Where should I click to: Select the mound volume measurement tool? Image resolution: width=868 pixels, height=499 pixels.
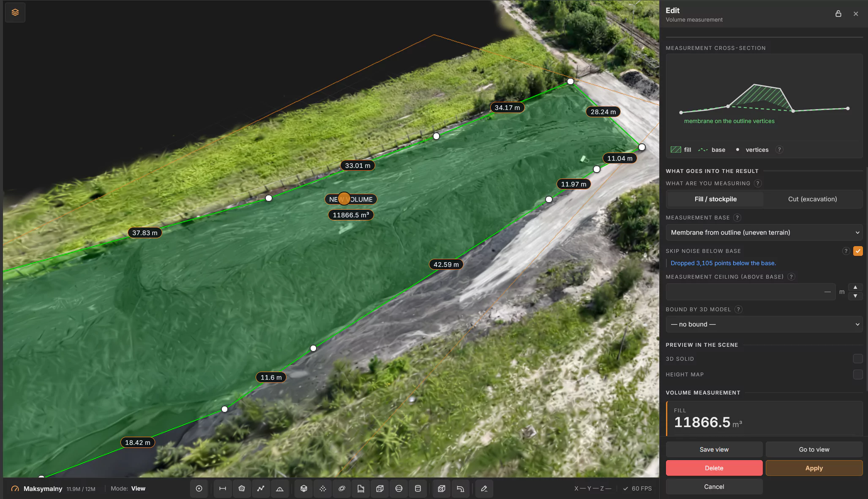[x=280, y=488]
